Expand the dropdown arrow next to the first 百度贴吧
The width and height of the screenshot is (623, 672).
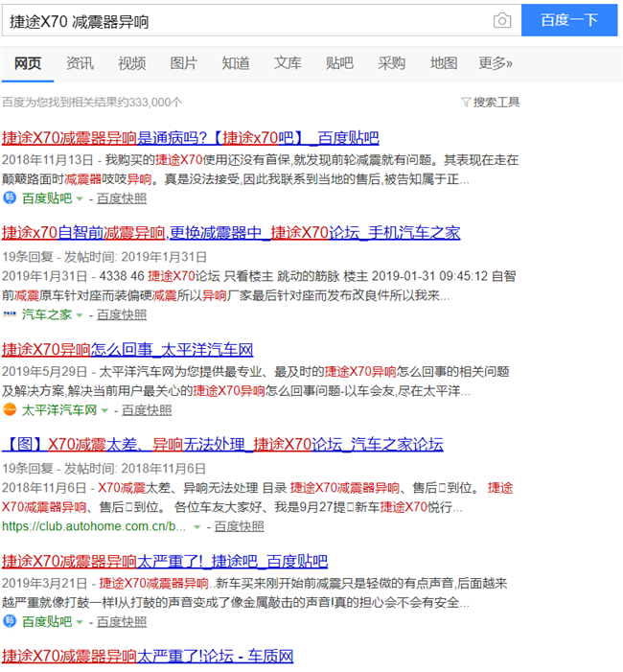point(80,198)
